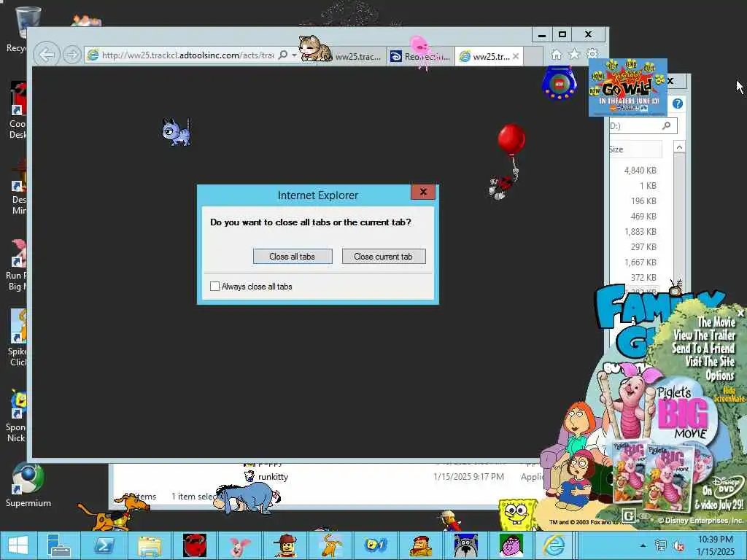
Task: Click the Explorer scrollbar up arrow
Action: [679, 147]
